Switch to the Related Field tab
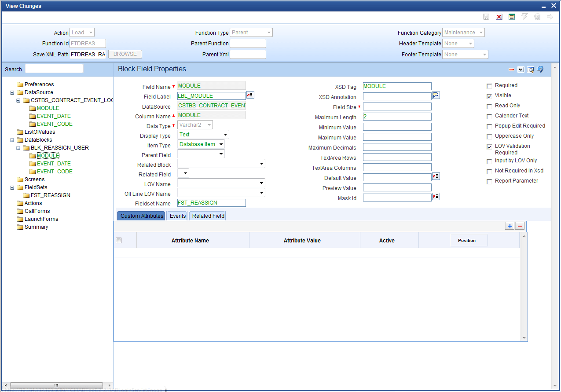The width and height of the screenshot is (561, 392). point(208,216)
